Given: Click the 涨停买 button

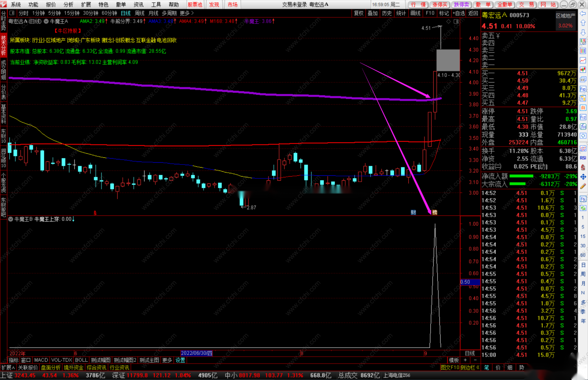Looking at the screenshot, I should point(440,4).
